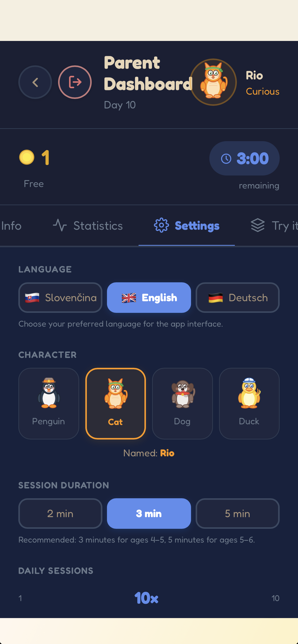Choose the Dog character card

coord(182,403)
